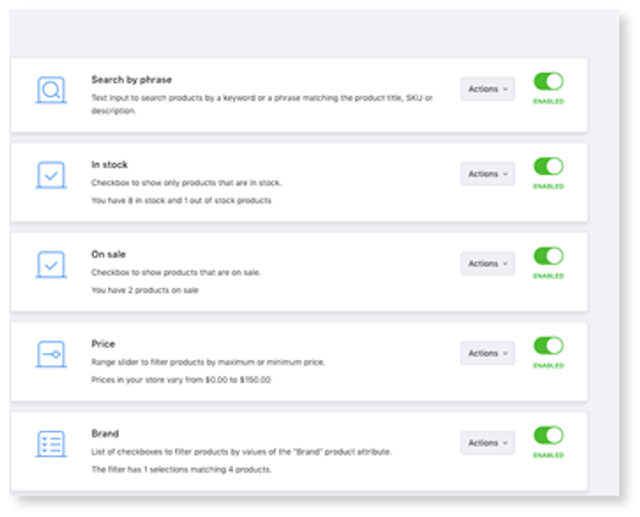
Task: Click the Brand filter title
Action: [x=105, y=433]
